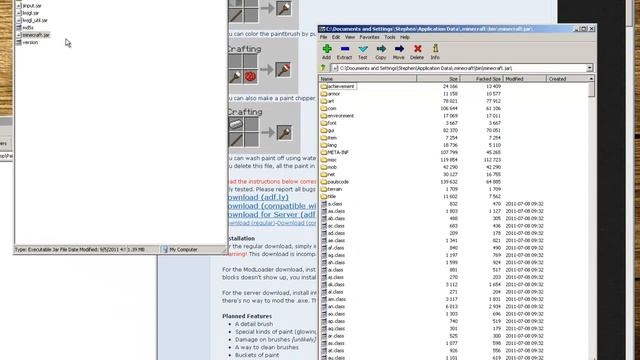Select the mob folder
Image resolution: width=640 pixels, height=360 pixels.
[329, 167]
